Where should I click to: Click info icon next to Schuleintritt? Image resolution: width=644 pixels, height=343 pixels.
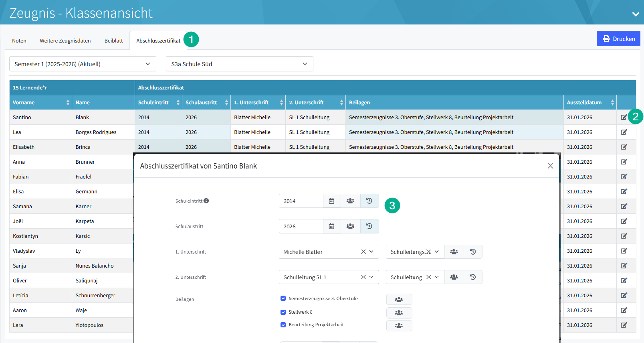pyautogui.click(x=206, y=201)
